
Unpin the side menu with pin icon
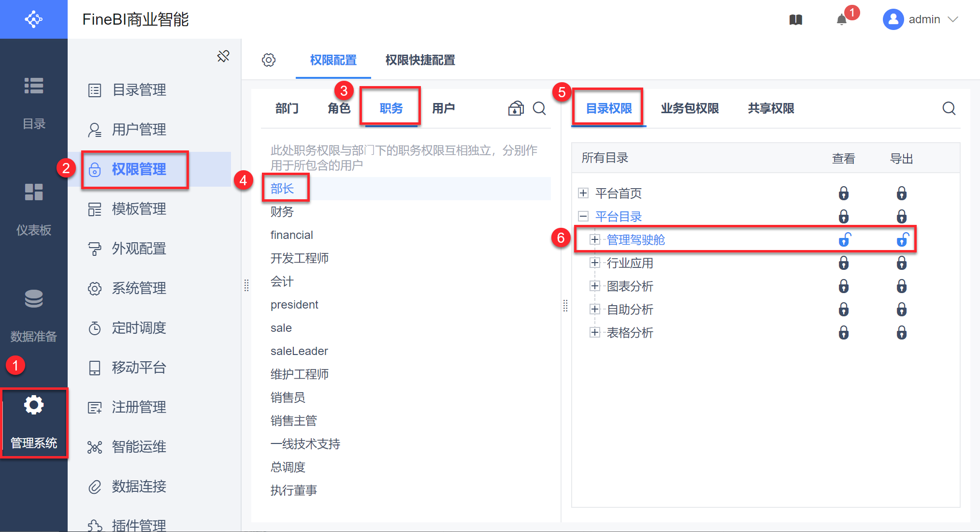click(223, 57)
